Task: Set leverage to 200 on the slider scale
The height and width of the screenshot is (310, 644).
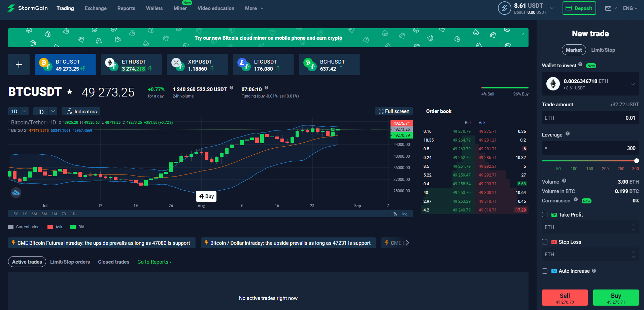Action: pos(605,169)
